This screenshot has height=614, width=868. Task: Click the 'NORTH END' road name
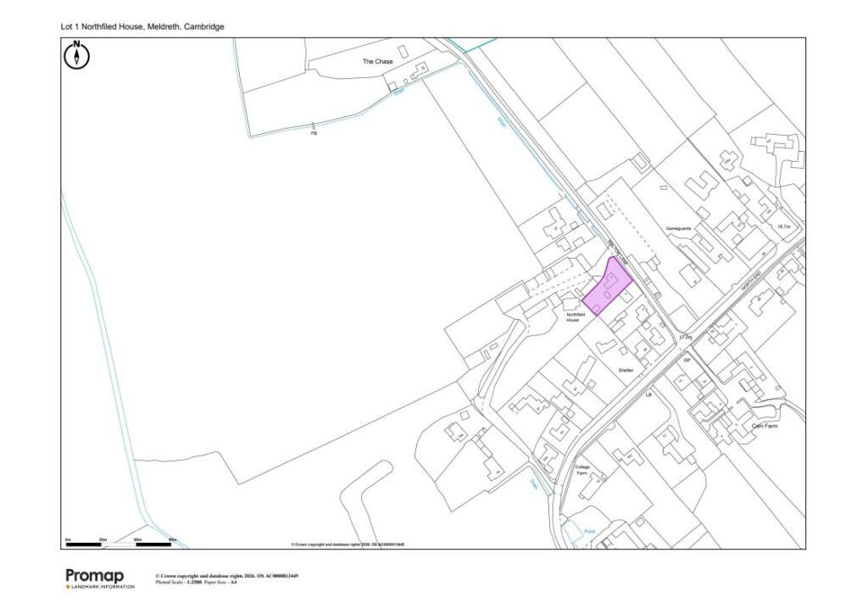[x=753, y=282]
